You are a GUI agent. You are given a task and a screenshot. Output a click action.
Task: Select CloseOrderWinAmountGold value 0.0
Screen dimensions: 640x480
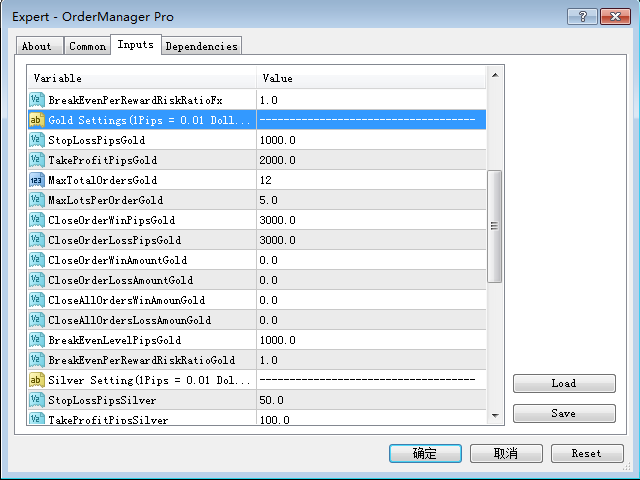(269, 260)
